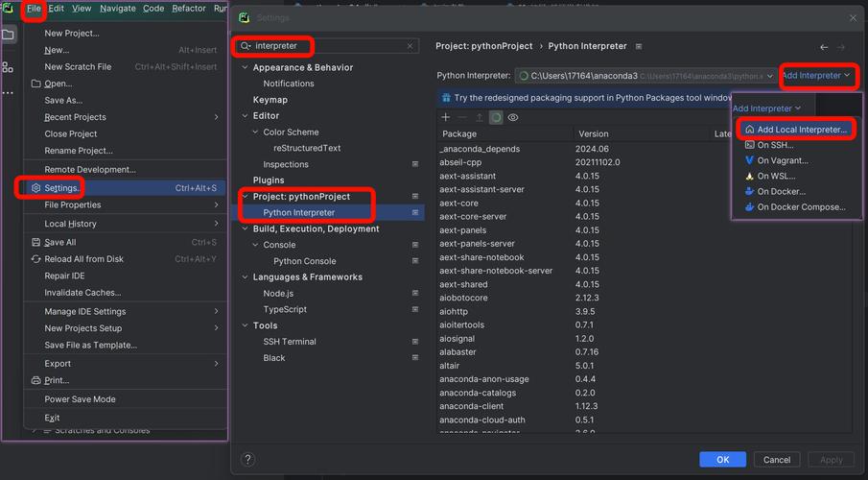Open the help question mark button
This screenshot has height=480, width=868.
tap(248, 459)
